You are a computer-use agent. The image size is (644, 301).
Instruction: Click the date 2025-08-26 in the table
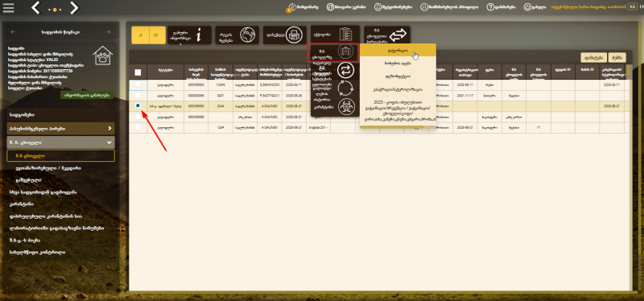[x=294, y=95]
